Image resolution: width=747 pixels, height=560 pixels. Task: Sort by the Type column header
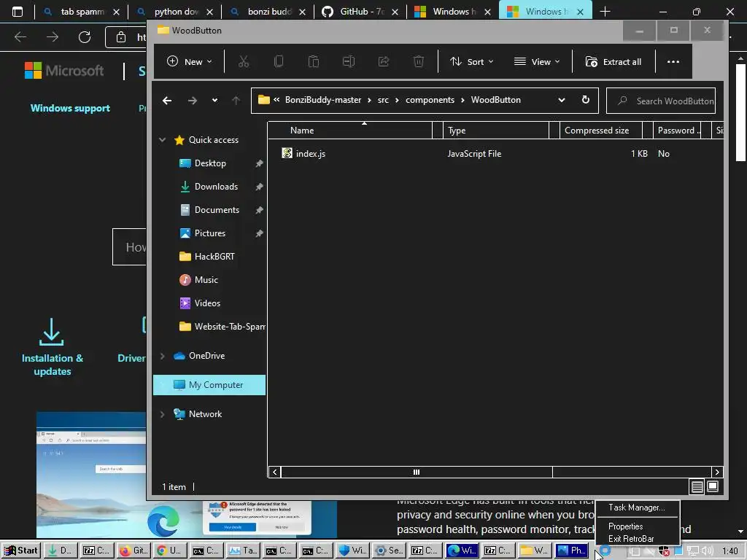496,130
